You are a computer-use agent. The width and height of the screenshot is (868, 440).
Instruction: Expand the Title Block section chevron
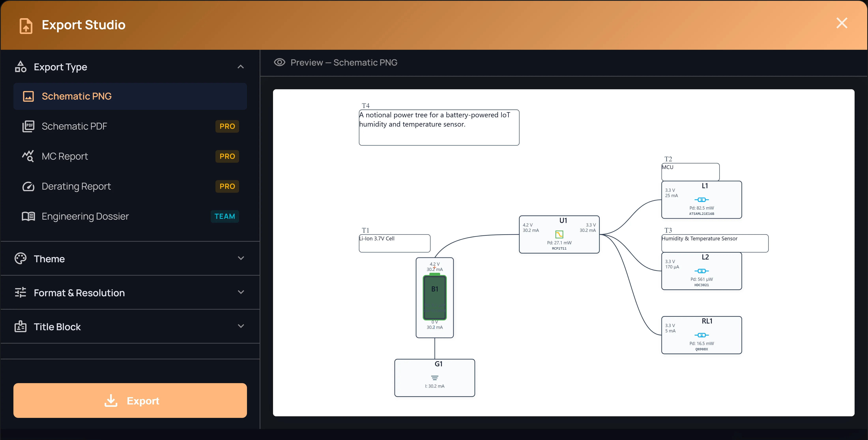coord(241,326)
